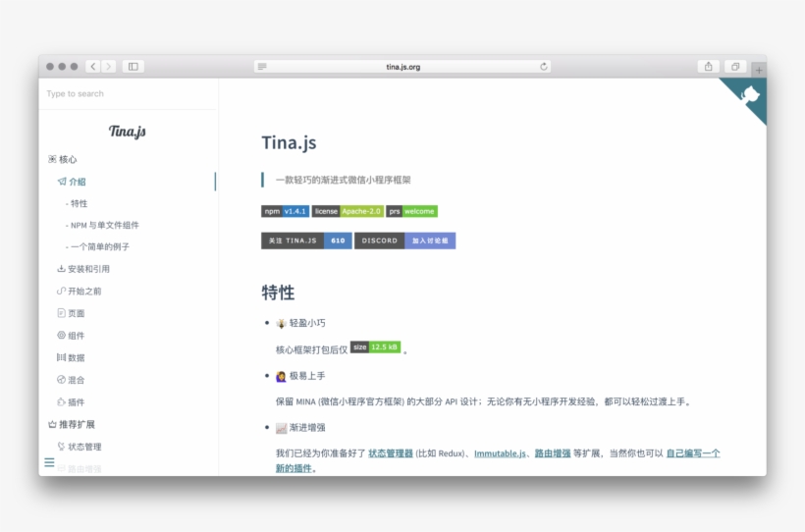The height and width of the screenshot is (532, 805).
Task: Open 开始之前 page in sidebar
Action: pyautogui.click(x=80, y=291)
